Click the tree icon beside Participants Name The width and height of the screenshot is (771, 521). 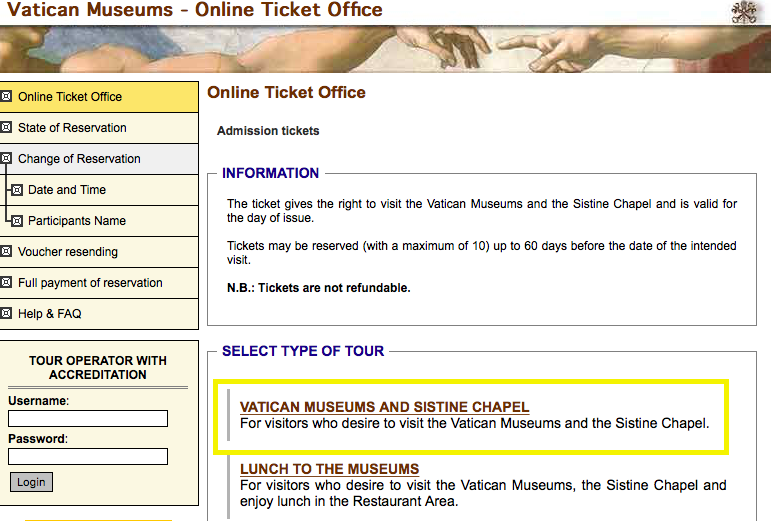[x=17, y=221]
